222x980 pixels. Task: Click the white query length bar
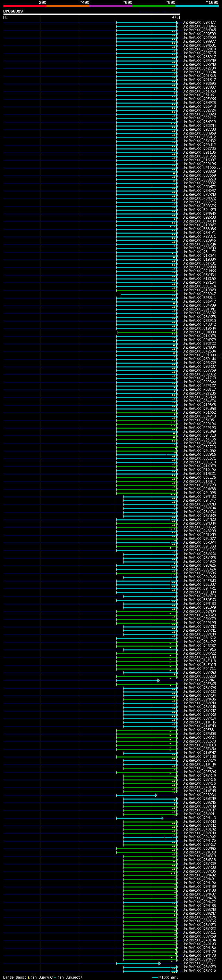(x=92, y=15)
